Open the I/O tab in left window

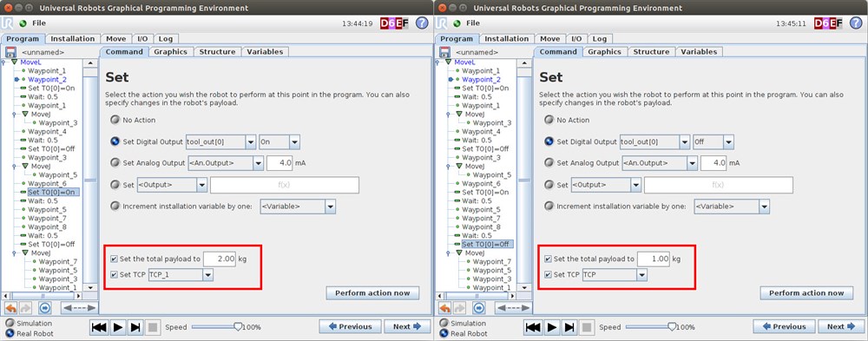coord(142,39)
